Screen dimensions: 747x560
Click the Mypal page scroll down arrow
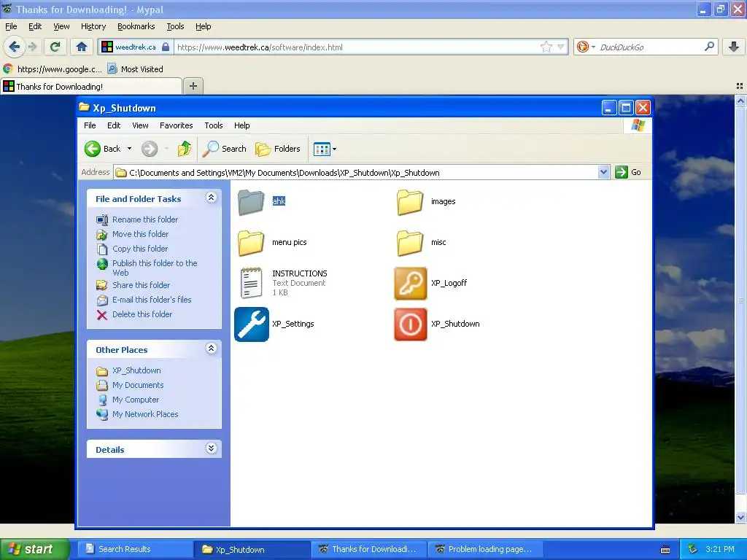pyautogui.click(x=740, y=517)
